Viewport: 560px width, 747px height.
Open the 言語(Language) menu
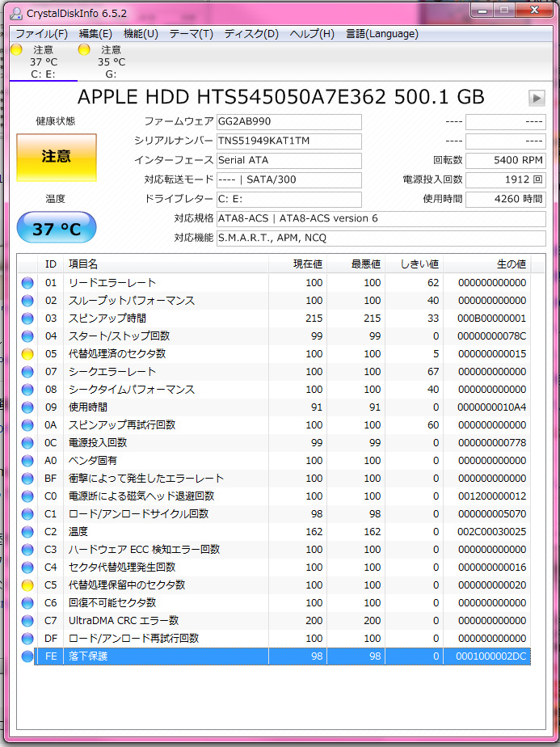[382, 34]
